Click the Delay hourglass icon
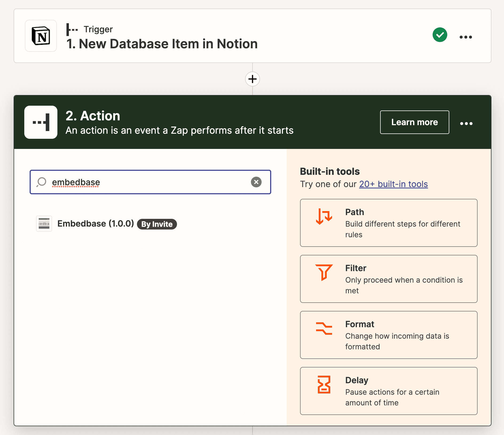Image resolution: width=504 pixels, height=435 pixels. (x=324, y=385)
